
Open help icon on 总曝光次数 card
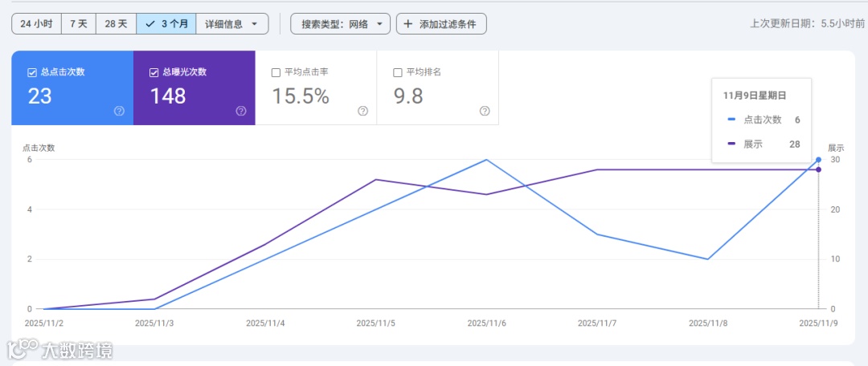241,111
